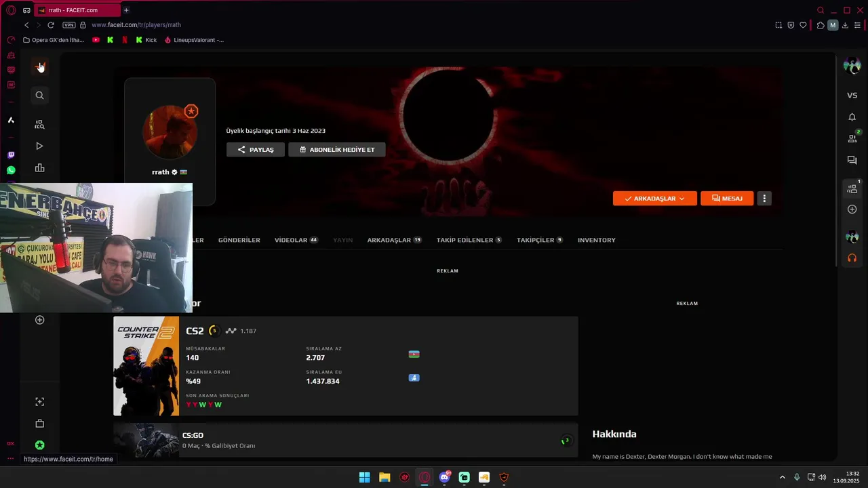Open the LineupsValorant bookmark
Image resolution: width=868 pixels, height=488 pixels.
(194, 40)
